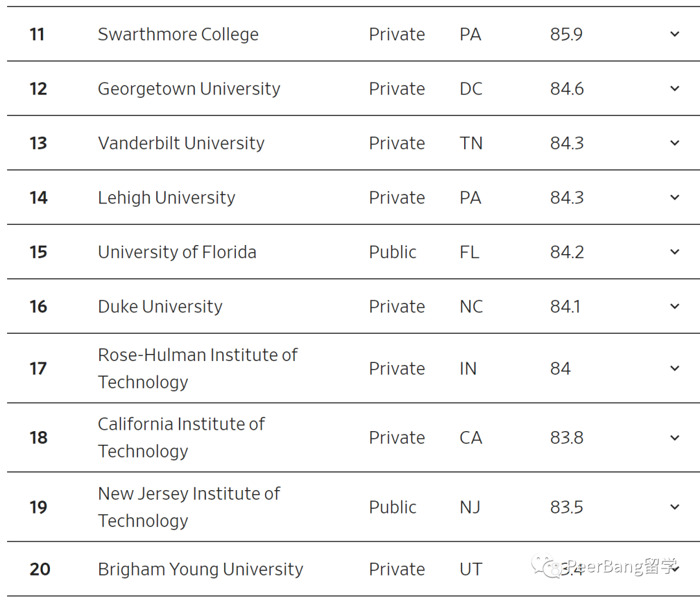Expand the Lehigh University row chevron
The image size is (700, 599).
tap(675, 198)
